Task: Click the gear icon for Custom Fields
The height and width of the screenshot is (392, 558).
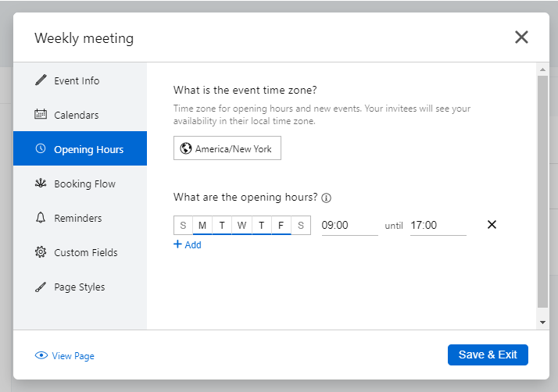Action: (41, 252)
